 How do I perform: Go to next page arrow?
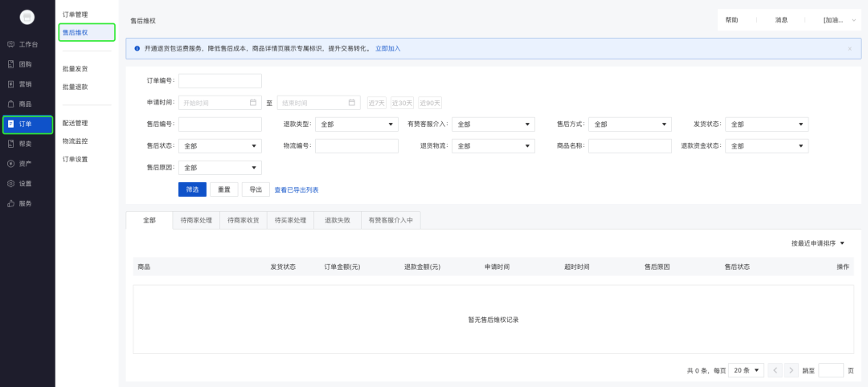click(792, 370)
